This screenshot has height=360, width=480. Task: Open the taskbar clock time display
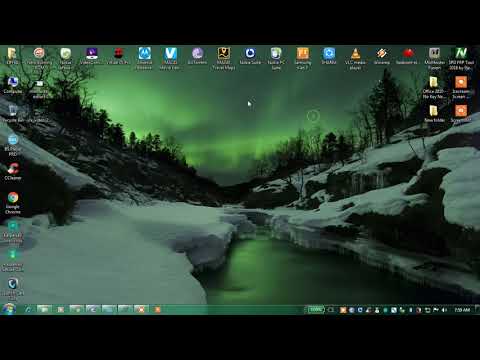pos(462,310)
